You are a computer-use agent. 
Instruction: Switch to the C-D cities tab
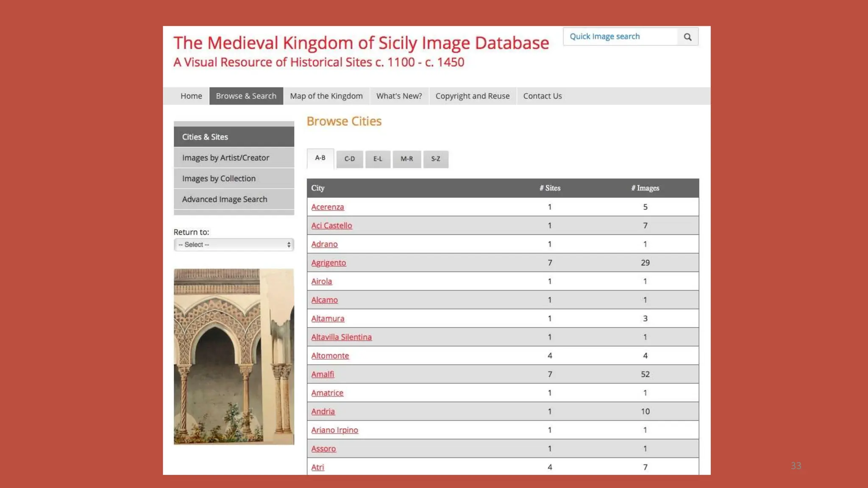(349, 159)
